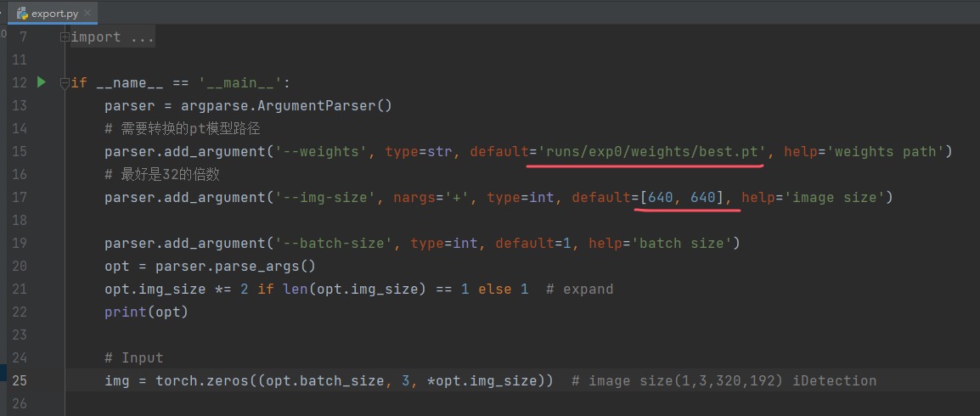Click the folded 'import ...' placeholder text

(x=112, y=37)
